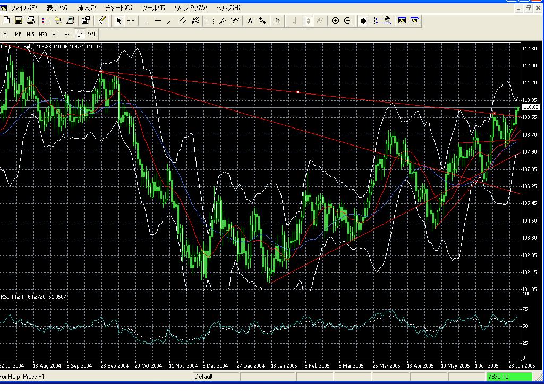The image size is (544, 392).
Task: Switch to Candlestick chart type
Action: (308, 21)
